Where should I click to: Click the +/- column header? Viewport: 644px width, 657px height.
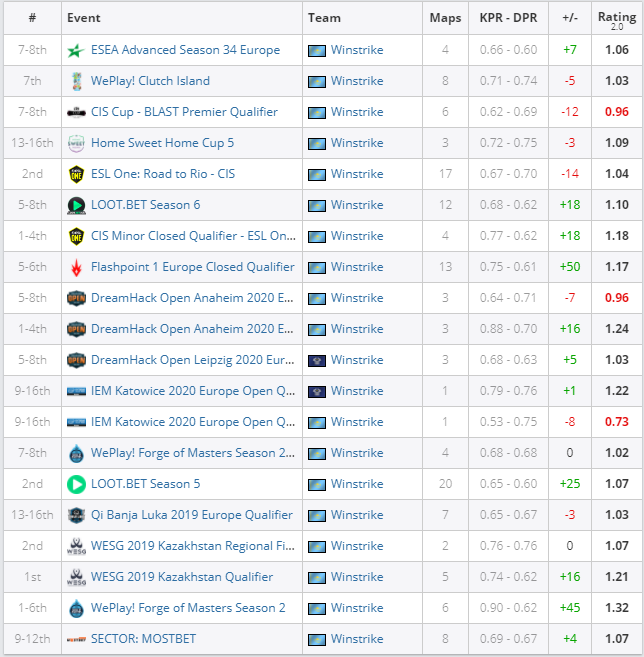click(570, 18)
